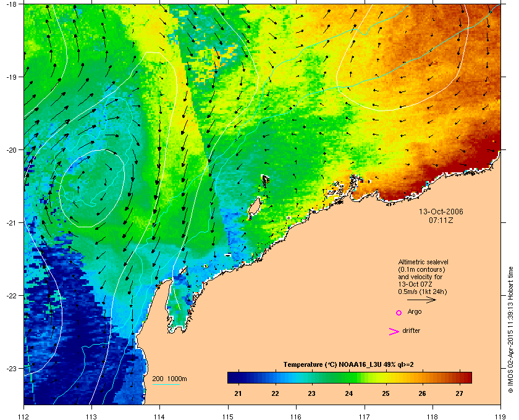Click the 'and velocity for' legend line
The height and width of the screenshot is (420, 519).
[420, 277]
